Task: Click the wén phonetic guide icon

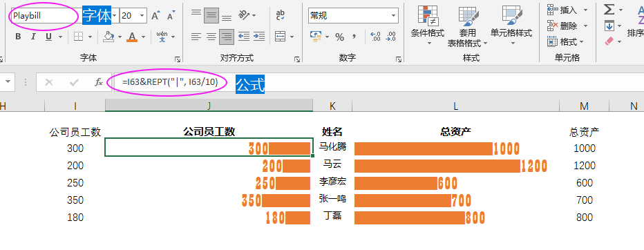Action: pos(162,37)
